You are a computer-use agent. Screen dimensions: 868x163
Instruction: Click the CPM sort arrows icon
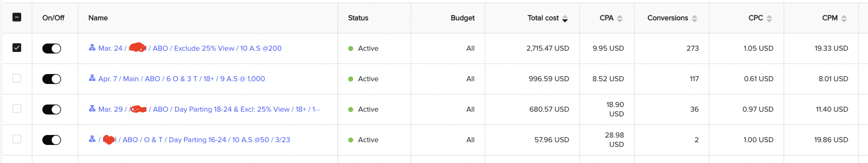844,19
